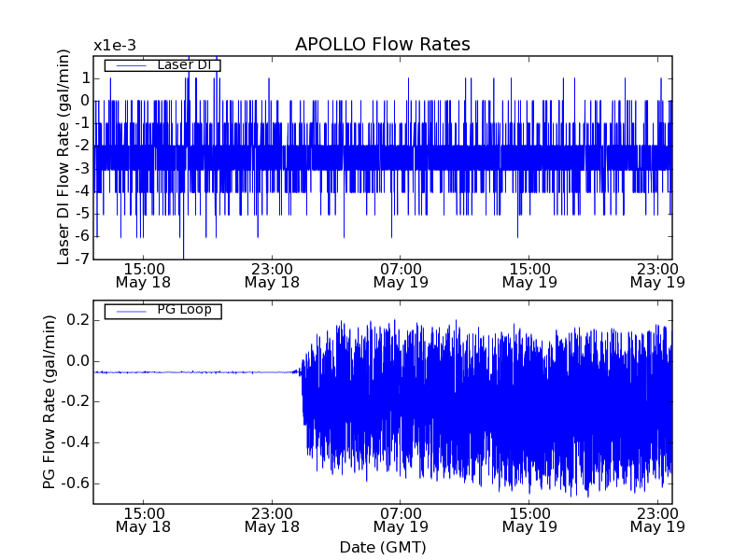Image resolution: width=747 pixels, height=560 pixels.
Task: Click the blue line sample in PG Loop legend
Action: (126, 311)
